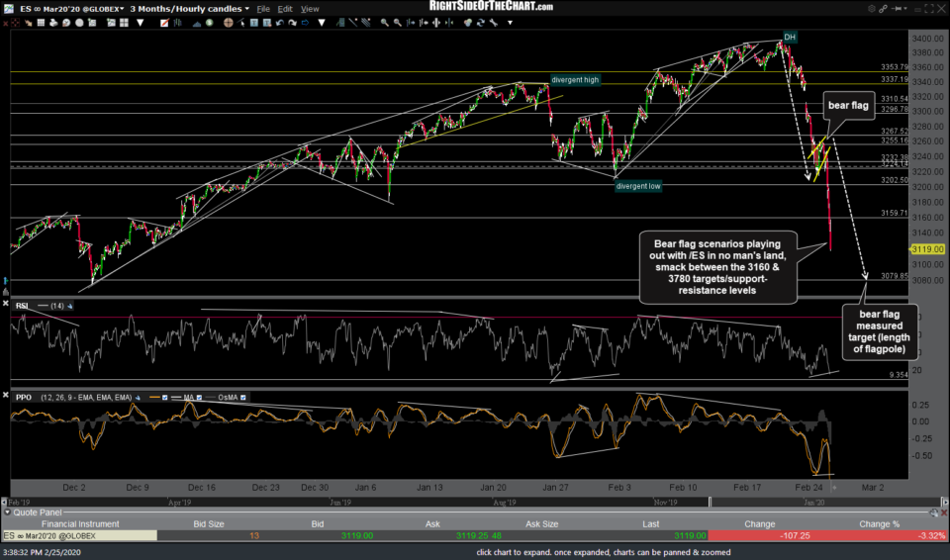The height and width of the screenshot is (560, 950).
Task: Click the Financial Instrument column header
Action: click(80, 524)
